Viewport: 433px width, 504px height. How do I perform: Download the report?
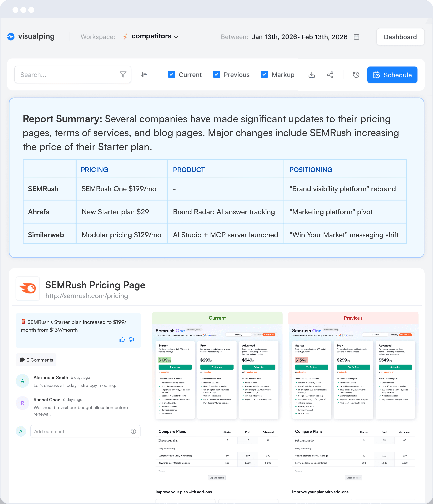pos(311,75)
